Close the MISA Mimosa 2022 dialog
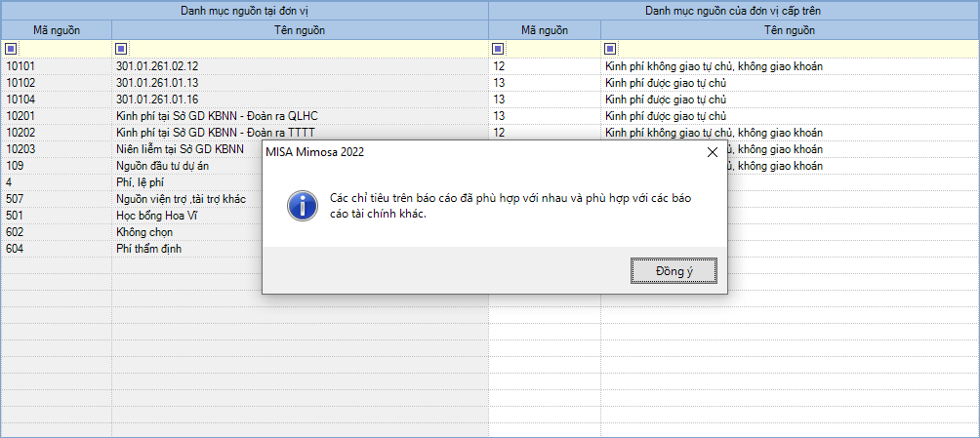980x438 pixels. pos(712,152)
